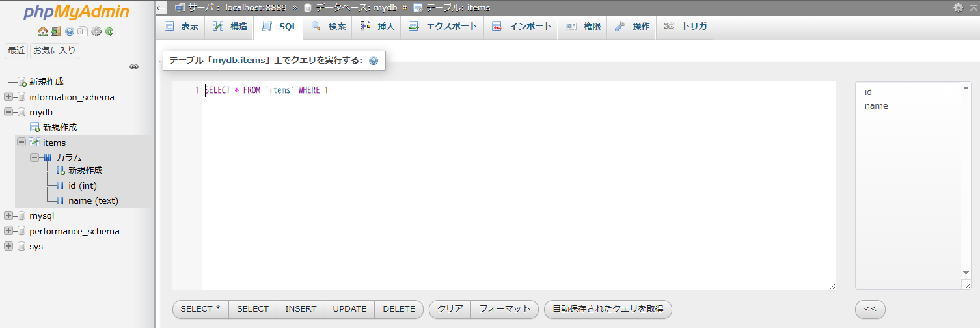The width and height of the screenshot is (980, 328).
Task: Open phpMyAdmin documentation blue question icon
Action: click(x=70, y=31)
